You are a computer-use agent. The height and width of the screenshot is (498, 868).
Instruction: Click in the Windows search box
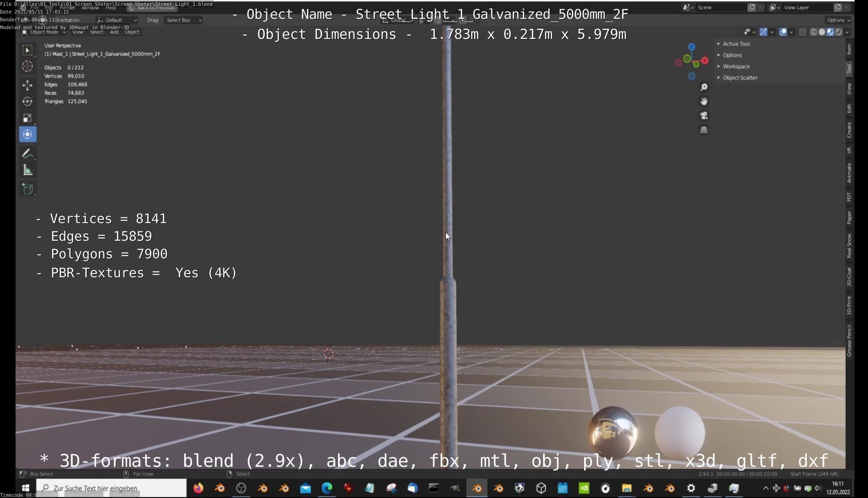pyautogui.click(x=112, y=488)
